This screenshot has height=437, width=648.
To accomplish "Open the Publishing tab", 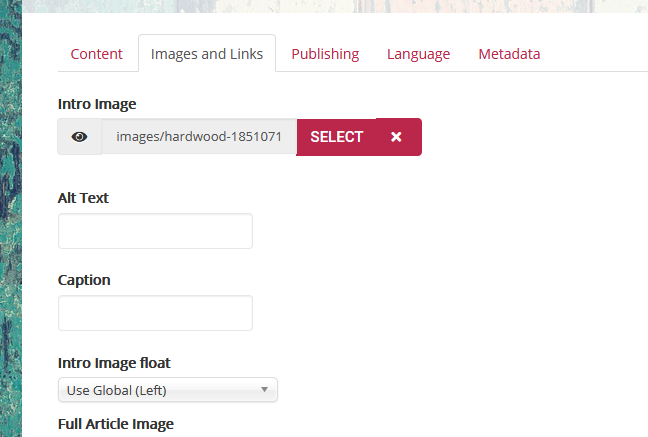I will pyautogui.click(x=325, y=54).
